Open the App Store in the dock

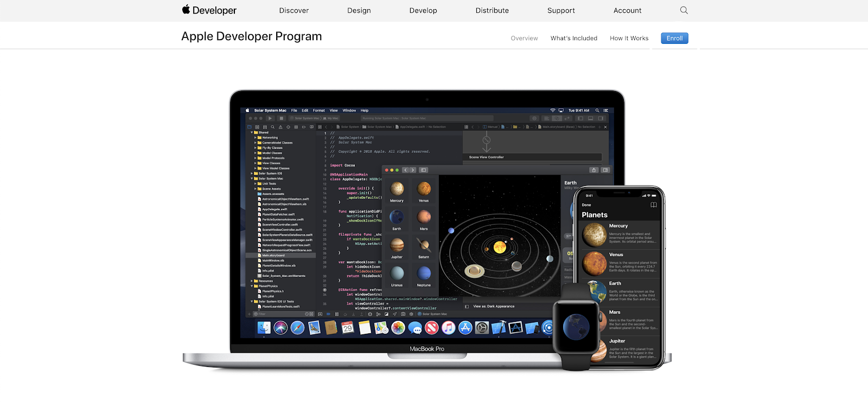click(x=465, y=327)
